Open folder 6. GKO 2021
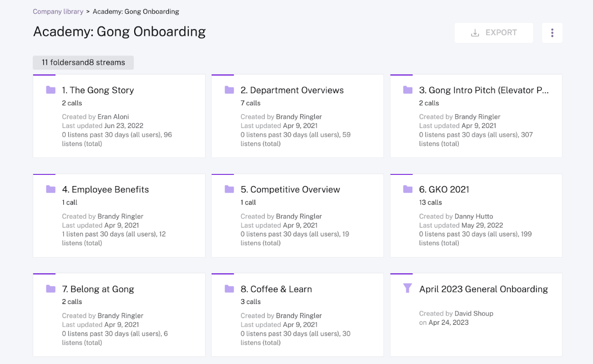 [x=444, y=189]
